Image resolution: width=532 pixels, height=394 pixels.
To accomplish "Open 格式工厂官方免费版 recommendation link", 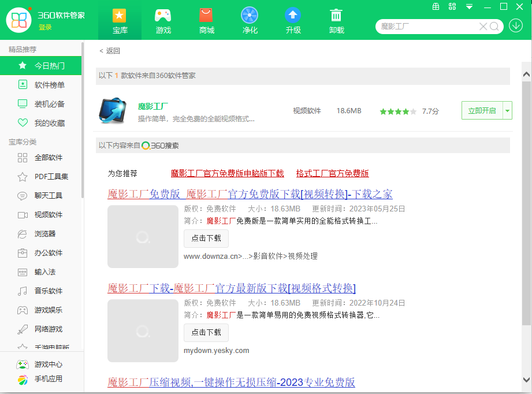I will pos(332,173).
